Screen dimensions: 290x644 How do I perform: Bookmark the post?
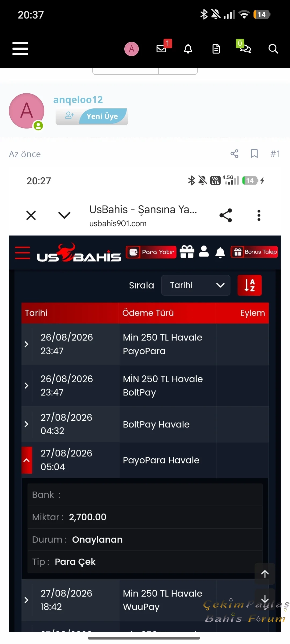click(x=254, y=154)
